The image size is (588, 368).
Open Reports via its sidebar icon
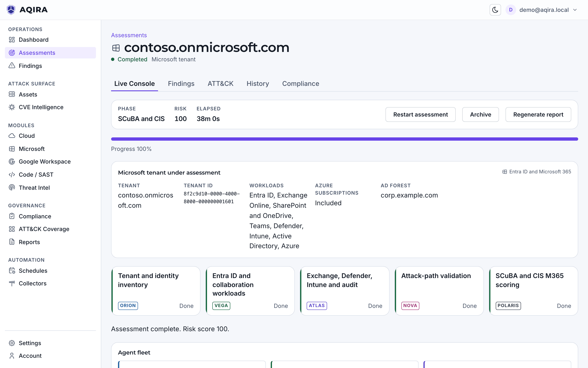(12, 242)
